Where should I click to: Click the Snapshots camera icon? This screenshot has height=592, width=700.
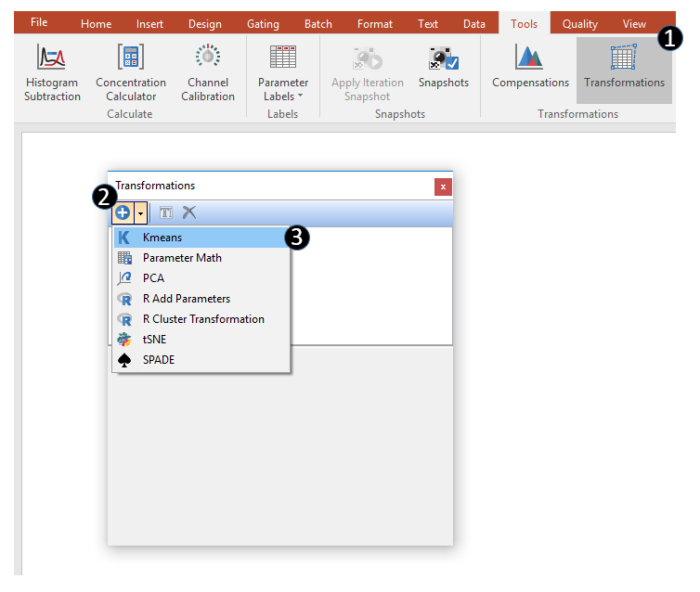[443, 61]
